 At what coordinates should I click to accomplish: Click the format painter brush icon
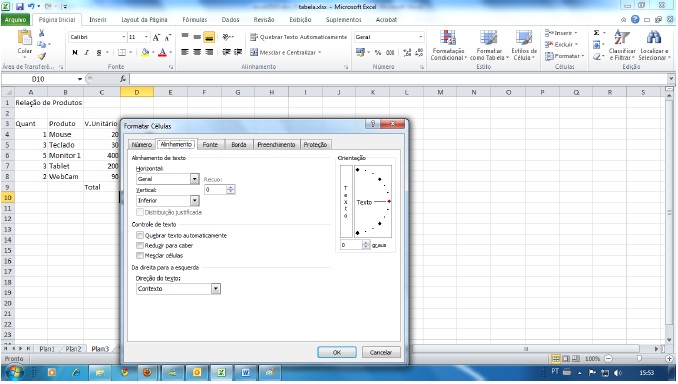pyautogui.click(x=42, y=56)
